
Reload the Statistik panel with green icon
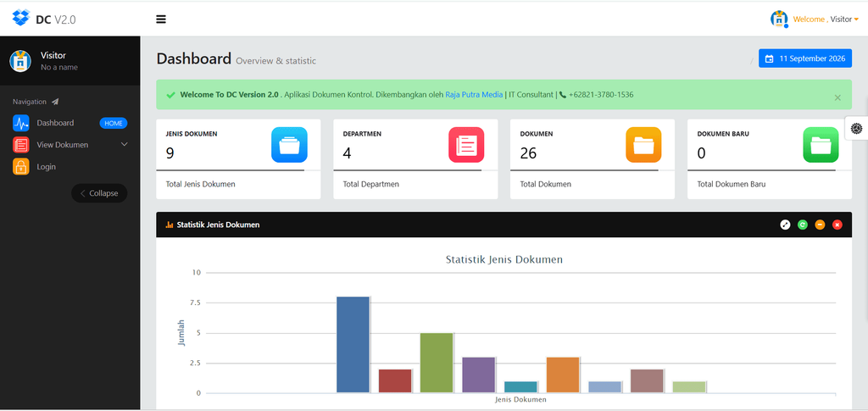tap(803, 225)
